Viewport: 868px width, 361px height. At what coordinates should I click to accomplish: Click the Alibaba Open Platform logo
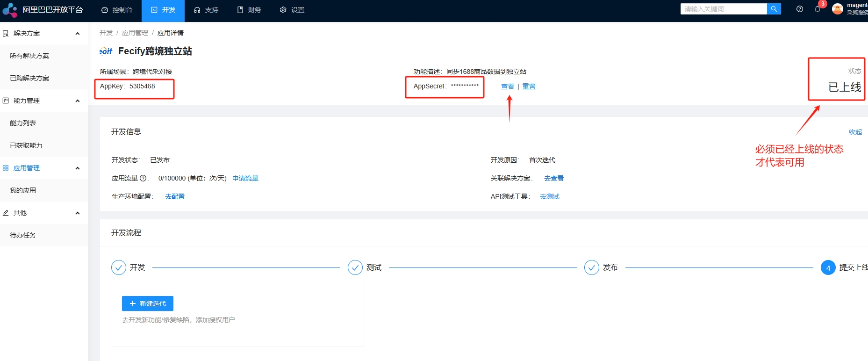9,10
